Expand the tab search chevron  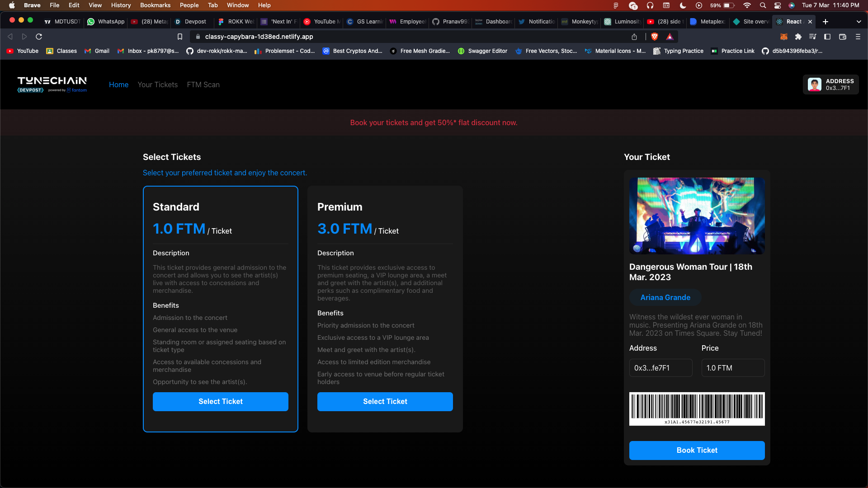859,22
